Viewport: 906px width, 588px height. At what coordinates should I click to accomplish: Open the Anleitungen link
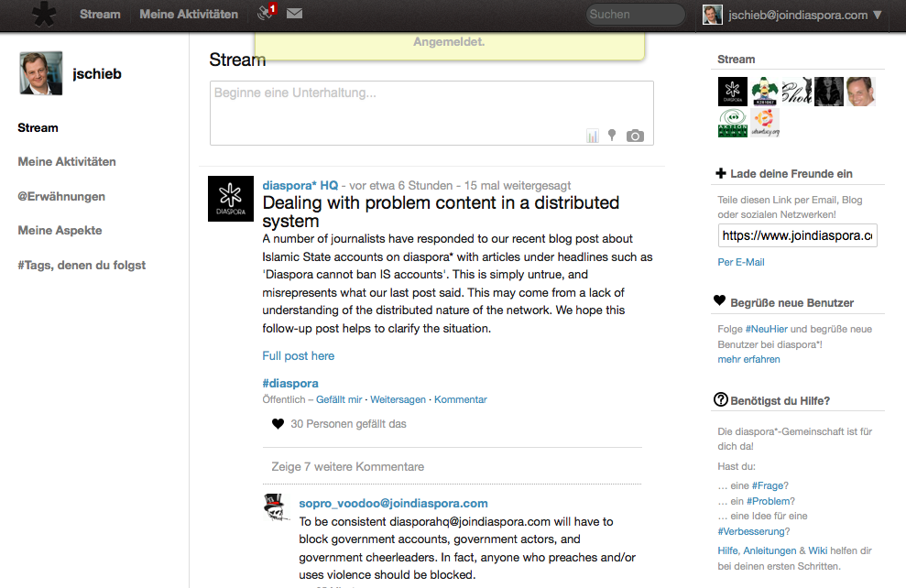pyautogui.click(x=770, y=551)
